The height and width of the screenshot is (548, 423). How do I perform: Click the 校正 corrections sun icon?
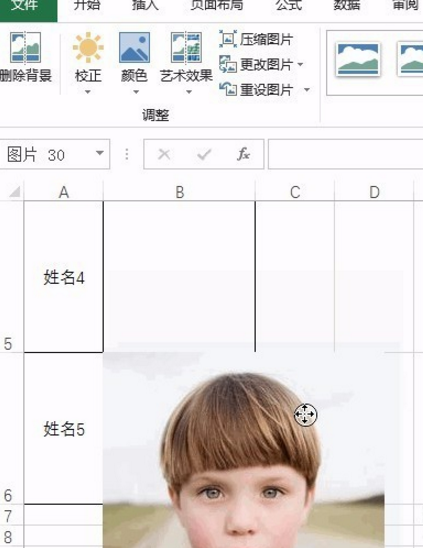[88, 48]
